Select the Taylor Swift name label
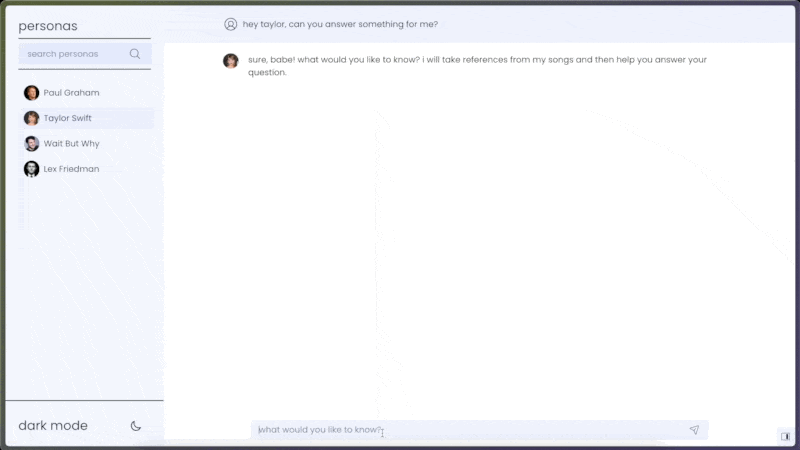Image resolution: width=800 pixels, height=450 pixels. pyautogui.click(x=67, y=118)
